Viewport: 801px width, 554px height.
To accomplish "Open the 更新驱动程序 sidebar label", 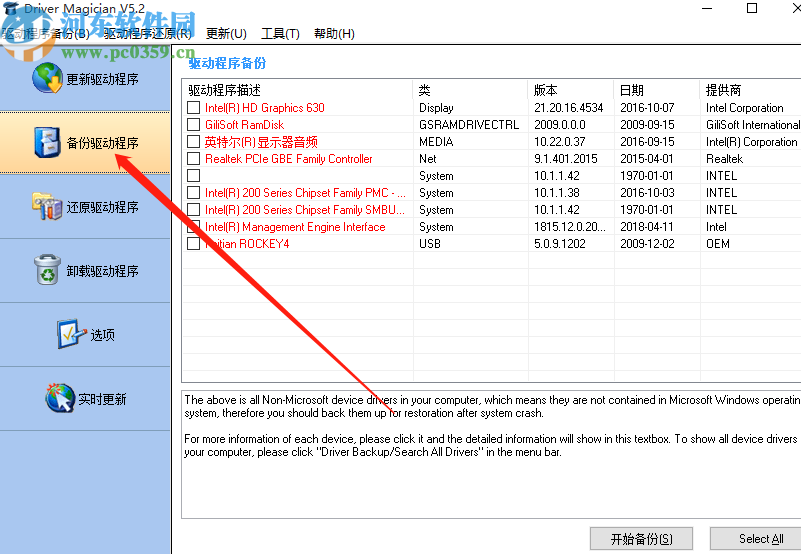I will pyautogui.click(x=103, y=79).
